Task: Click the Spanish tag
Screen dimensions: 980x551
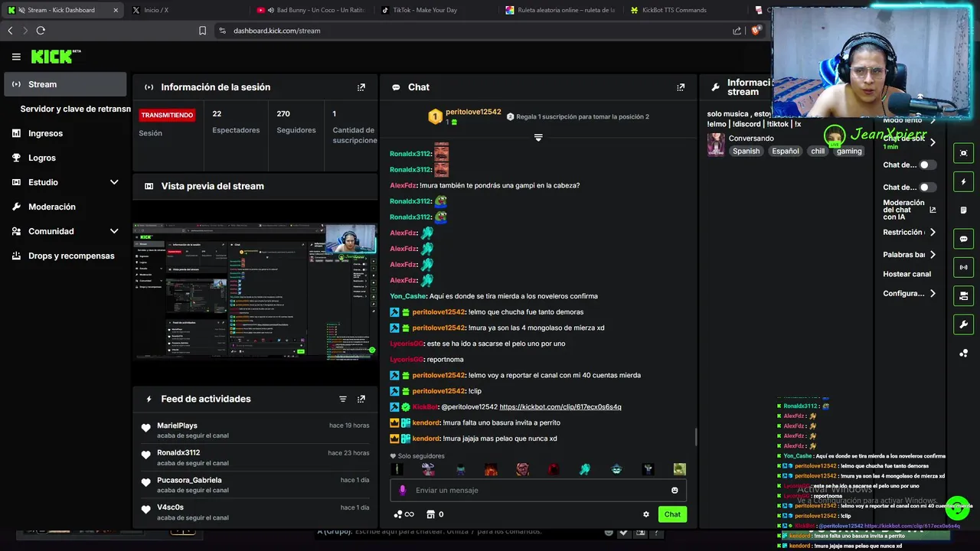Action: (x=746, y=151)
